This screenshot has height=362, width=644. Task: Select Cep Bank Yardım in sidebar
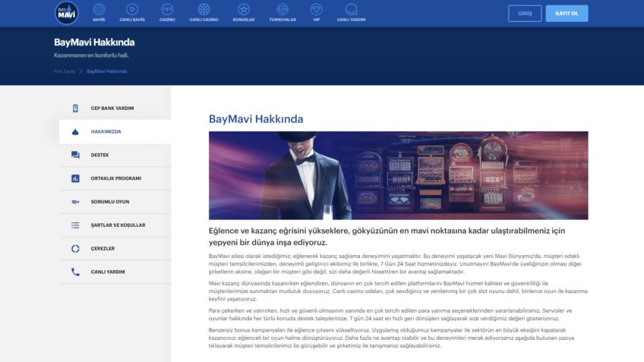pos(112,108)
